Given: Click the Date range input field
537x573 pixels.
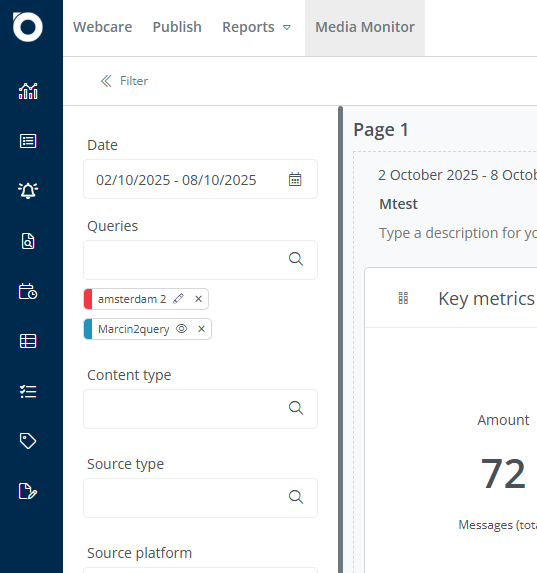Looking at the screenshot, I should point(200,179).
